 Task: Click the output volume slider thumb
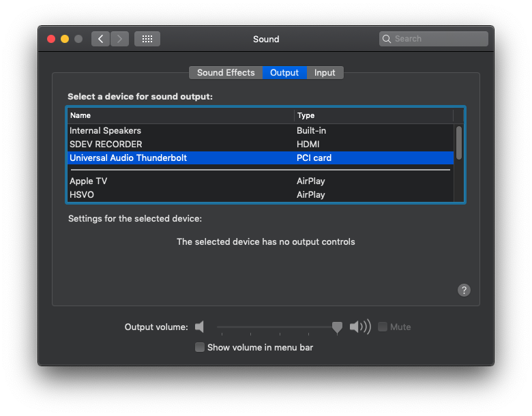(337, 327)
